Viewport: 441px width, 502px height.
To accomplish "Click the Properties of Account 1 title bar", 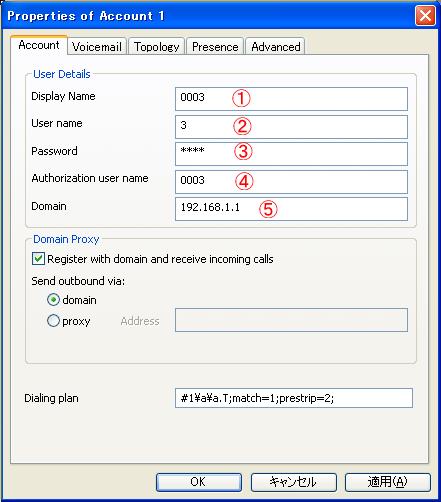I will pyautogui.click(x=207, y=15).
